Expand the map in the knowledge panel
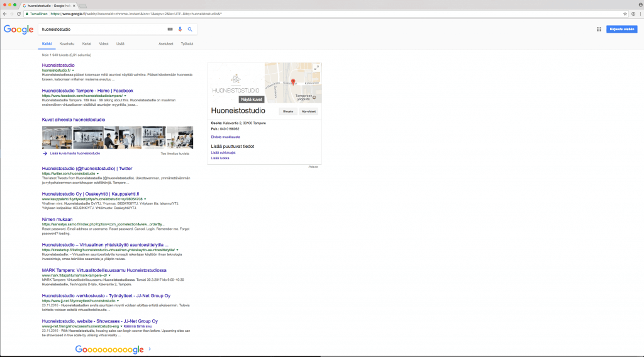This screenshot has width=644, height=357. coord(316,67)
